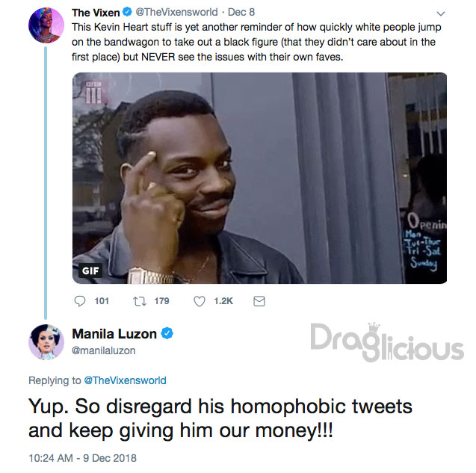Click The Vixen's verified badge
Screen dimensions: 476x473
127,12
